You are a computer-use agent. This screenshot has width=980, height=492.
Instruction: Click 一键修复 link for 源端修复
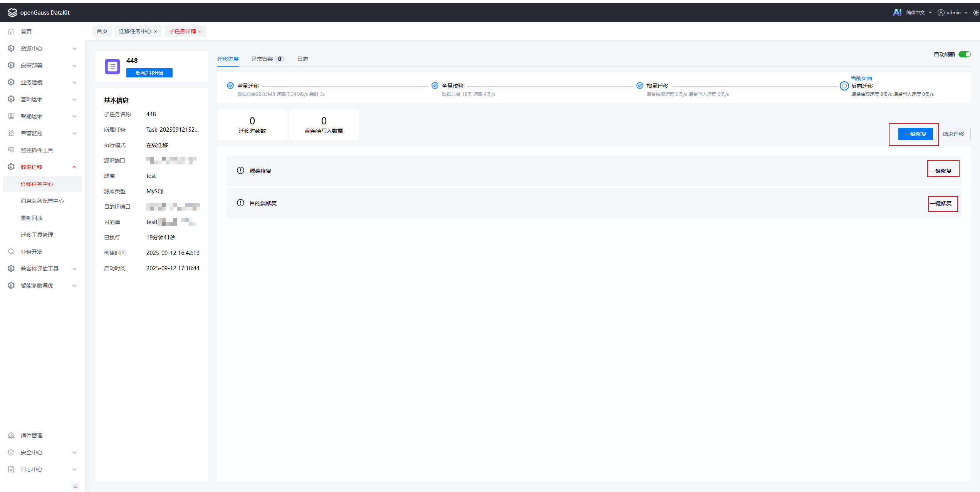click(x=941, y=171)
